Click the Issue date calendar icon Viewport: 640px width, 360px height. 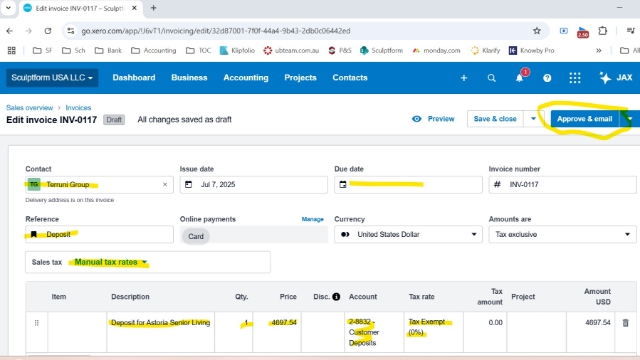click(x=188, y=184)
